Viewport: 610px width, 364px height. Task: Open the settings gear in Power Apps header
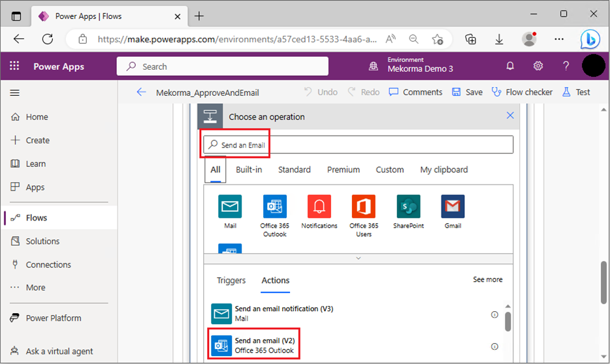[x=538, y=66]
